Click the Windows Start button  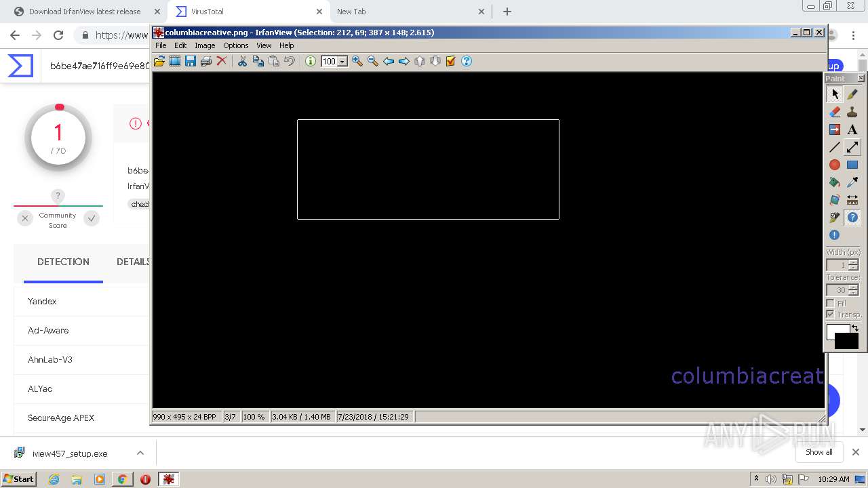(19, 479)
